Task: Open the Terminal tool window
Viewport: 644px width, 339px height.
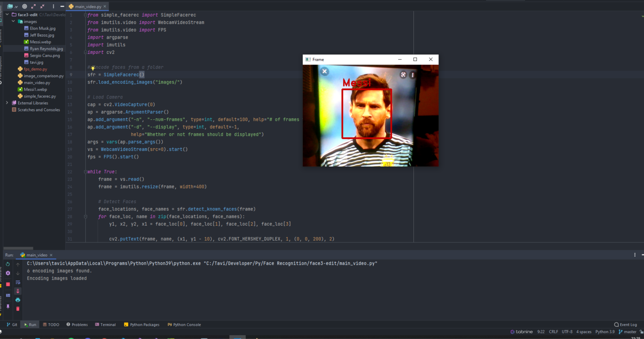Action: coord(105,325)
